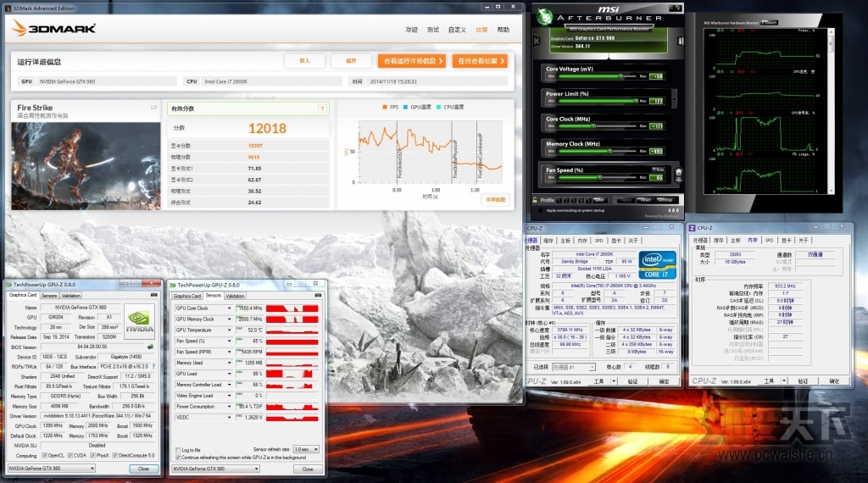Switch to the 主板 tab in left CPU-Z
This screenshot has width=868, height=483.
(x=565, y=241)
